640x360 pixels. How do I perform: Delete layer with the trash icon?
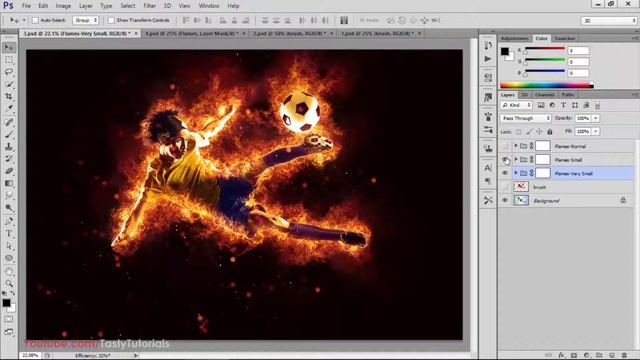(624, 356)
